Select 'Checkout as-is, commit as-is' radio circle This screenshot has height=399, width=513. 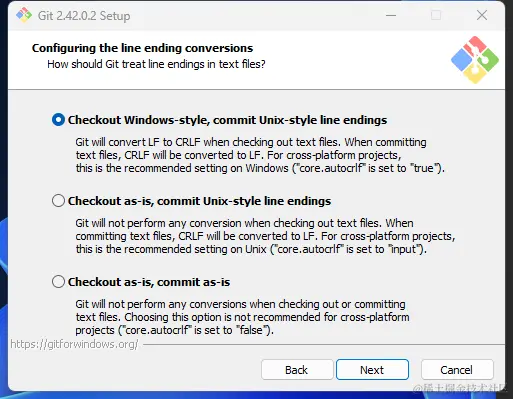pos(58,282)
